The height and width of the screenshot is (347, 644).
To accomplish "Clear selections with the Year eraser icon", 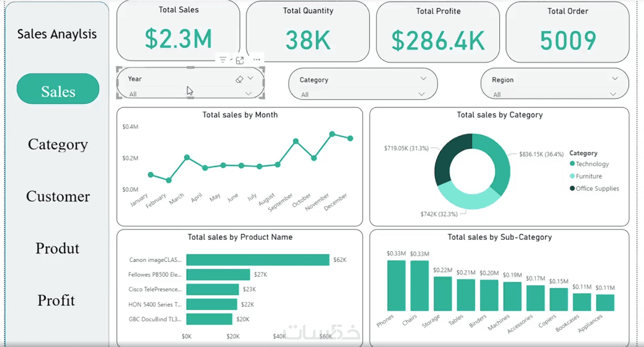I will tap(239, 80).
